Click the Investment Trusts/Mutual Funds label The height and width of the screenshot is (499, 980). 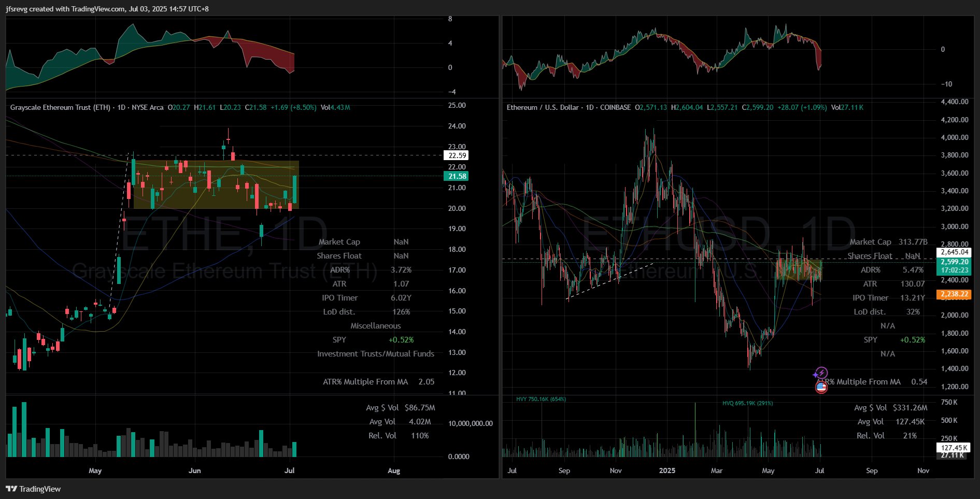click(x=376, y=354)
